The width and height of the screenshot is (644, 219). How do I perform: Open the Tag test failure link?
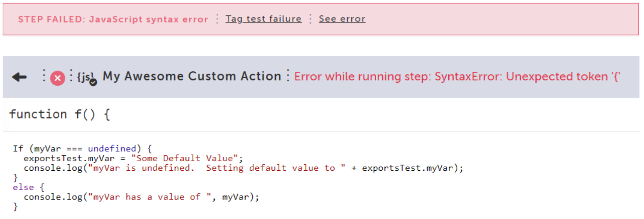pyautogui.click(x=264, y=19)
